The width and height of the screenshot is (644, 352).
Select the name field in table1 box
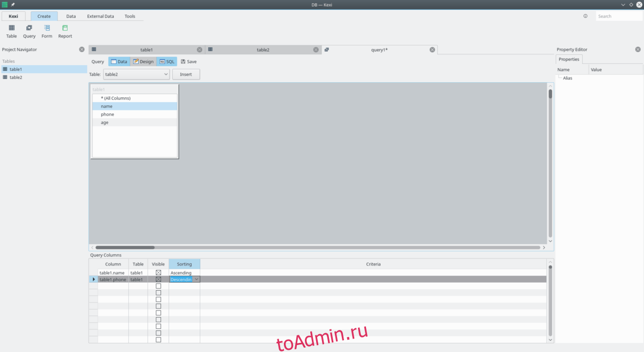135,106
